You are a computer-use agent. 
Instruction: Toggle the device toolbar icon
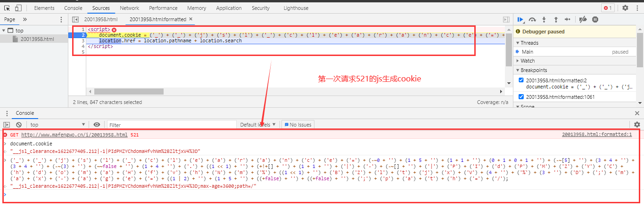tap(18, 8)
